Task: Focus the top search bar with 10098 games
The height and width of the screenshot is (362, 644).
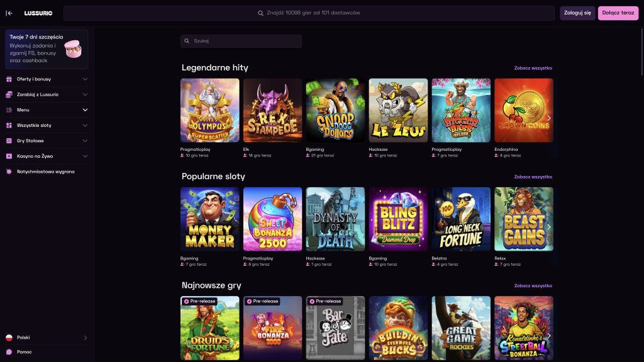Action: (x=309, y=13)
